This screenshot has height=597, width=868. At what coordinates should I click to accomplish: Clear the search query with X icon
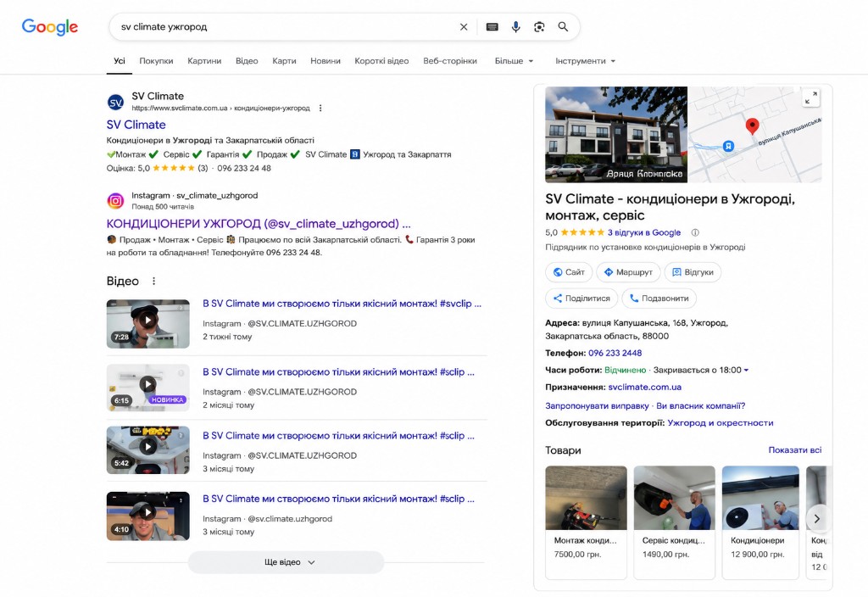pyautogui.click(x=464, y=26)
